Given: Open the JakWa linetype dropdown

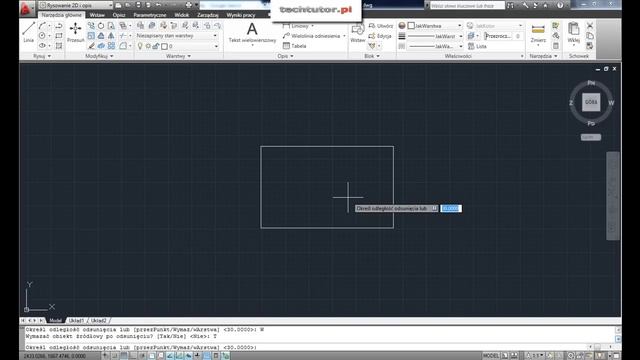Looking at the screenshot, I should (x=435, y=46).
